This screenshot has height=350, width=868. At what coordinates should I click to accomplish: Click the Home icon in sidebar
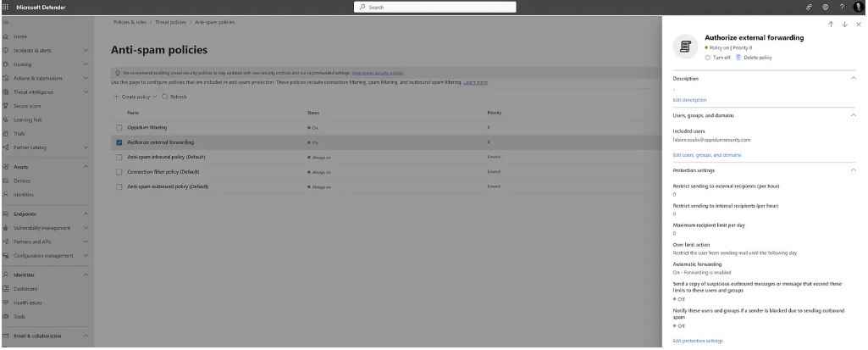click(6, 36)
